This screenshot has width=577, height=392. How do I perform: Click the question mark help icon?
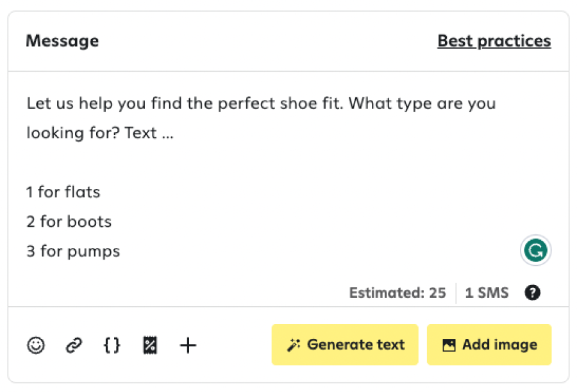tap(533, 293)
